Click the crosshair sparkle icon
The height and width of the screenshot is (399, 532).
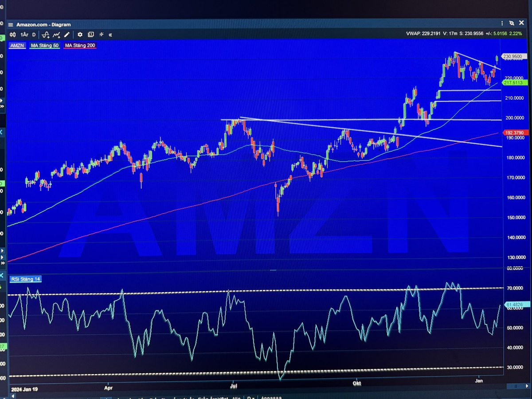pos(101,35)
